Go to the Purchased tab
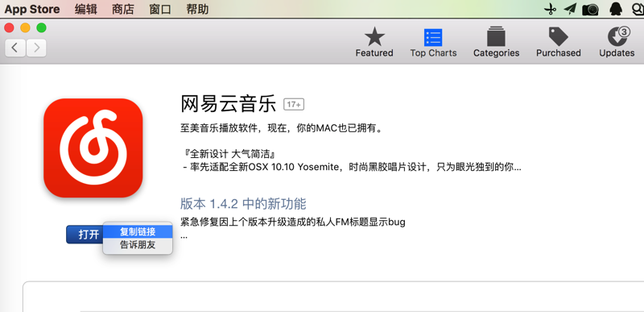Image resolution: width=644 pixels, height=312 pixels. [558, 43]
